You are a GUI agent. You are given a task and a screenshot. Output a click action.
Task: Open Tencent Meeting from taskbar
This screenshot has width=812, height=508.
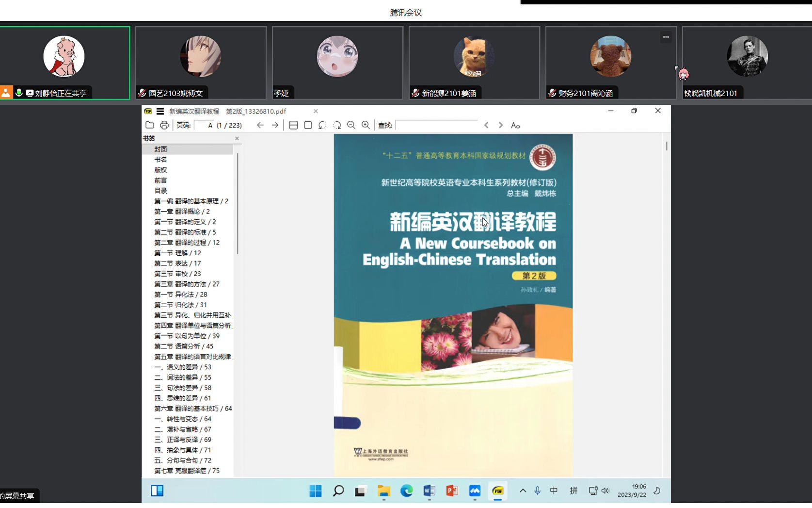click(475, 491)
